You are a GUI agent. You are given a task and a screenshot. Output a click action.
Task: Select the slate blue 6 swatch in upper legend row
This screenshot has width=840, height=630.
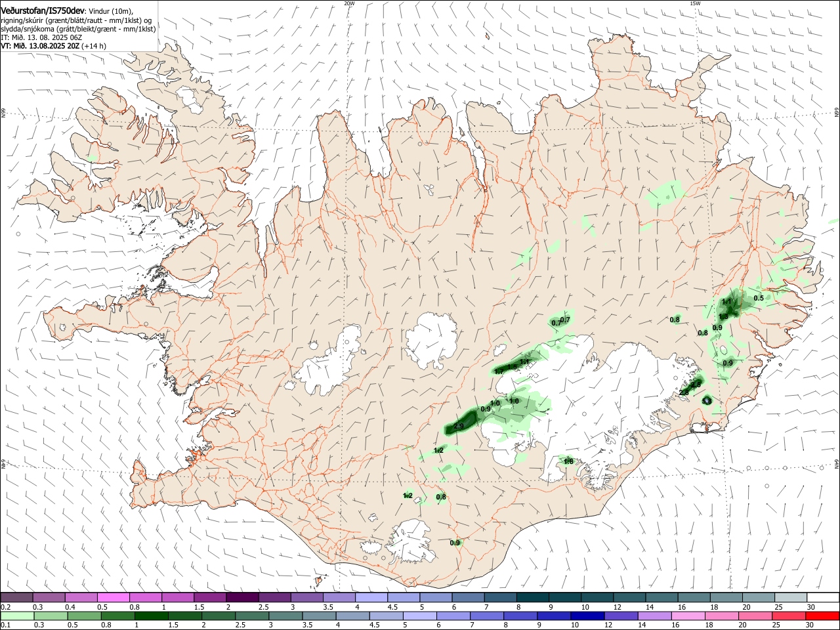tap(469, 597)
